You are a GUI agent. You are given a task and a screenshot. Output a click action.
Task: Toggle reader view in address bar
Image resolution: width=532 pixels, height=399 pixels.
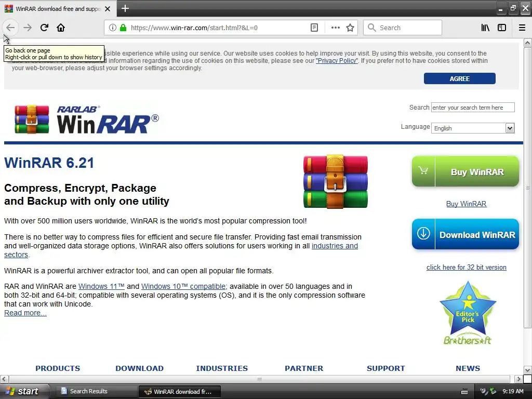coord(314,28)
